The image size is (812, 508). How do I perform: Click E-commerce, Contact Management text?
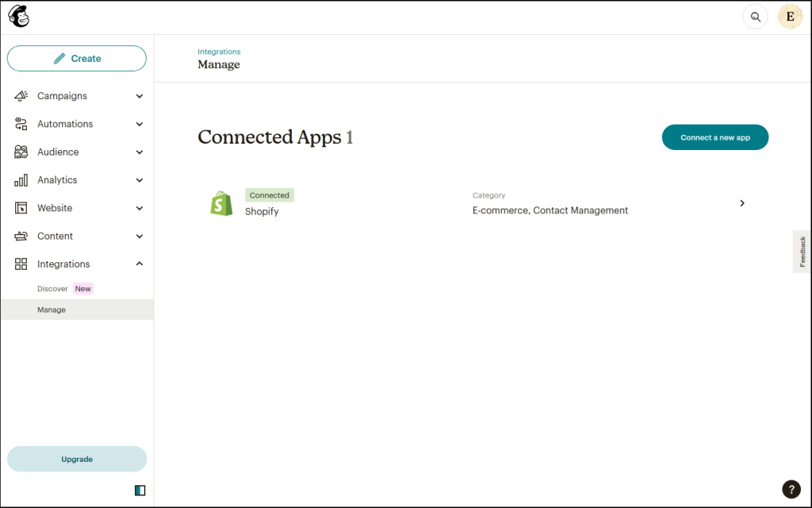coord(550,210)
